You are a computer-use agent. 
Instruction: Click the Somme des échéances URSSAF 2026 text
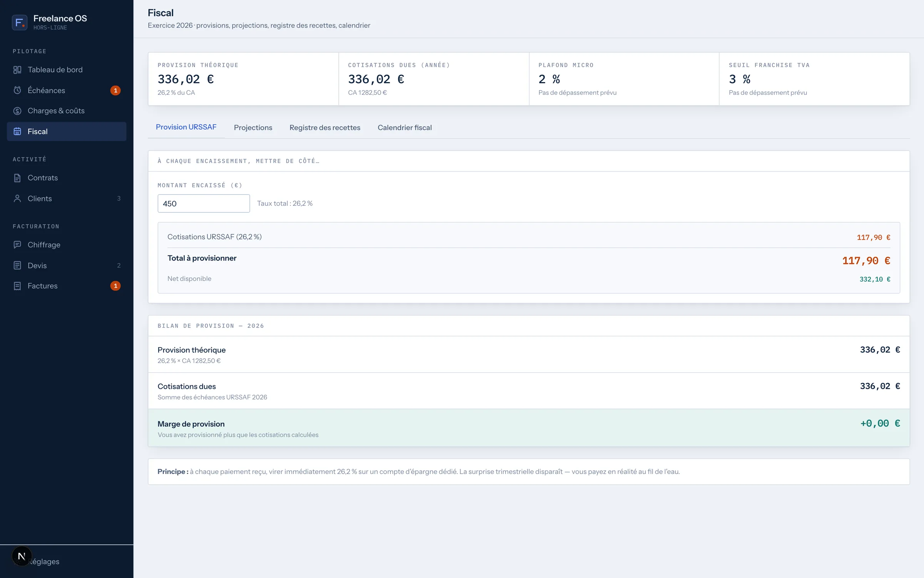[212, 397]
